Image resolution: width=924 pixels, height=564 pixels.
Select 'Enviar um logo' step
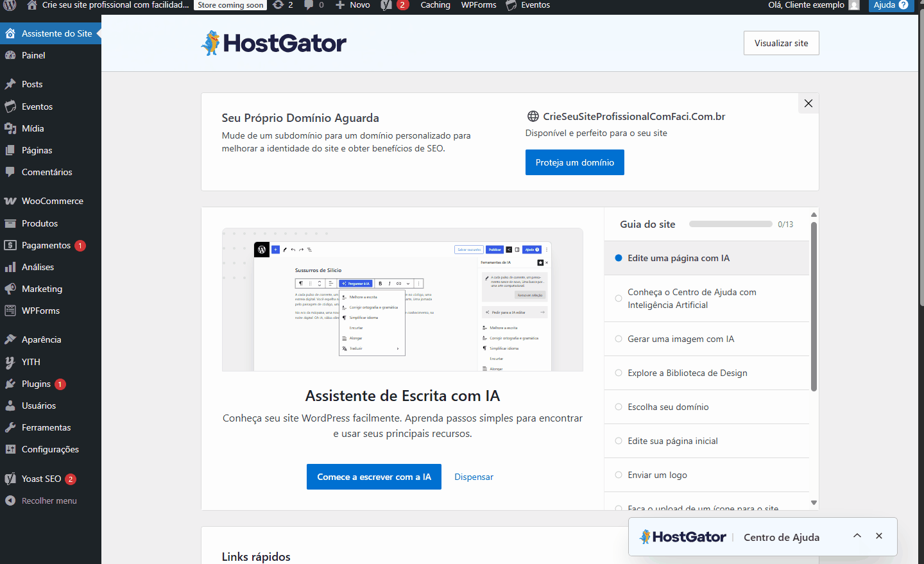click(x=706, y=475)
